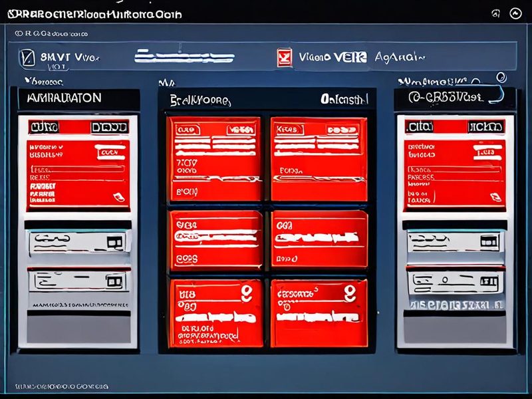The width and height of the screenshot is (532, 399).
Task: Click the white striped slider bar in the top toolbar
Action: (x=184, y=57)
